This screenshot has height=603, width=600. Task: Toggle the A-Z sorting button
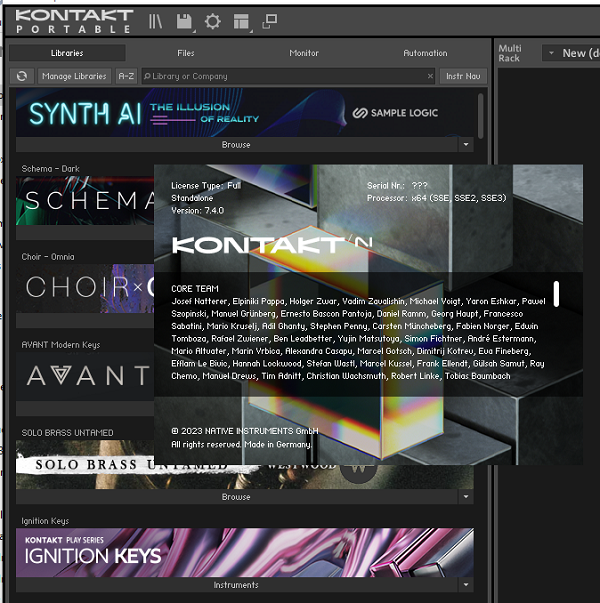coord(126,76)
